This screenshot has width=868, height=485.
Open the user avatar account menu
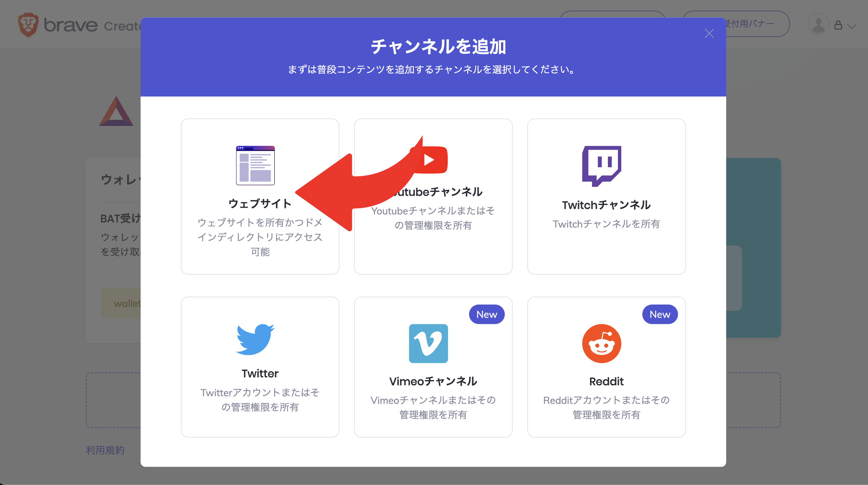point(818,24)
